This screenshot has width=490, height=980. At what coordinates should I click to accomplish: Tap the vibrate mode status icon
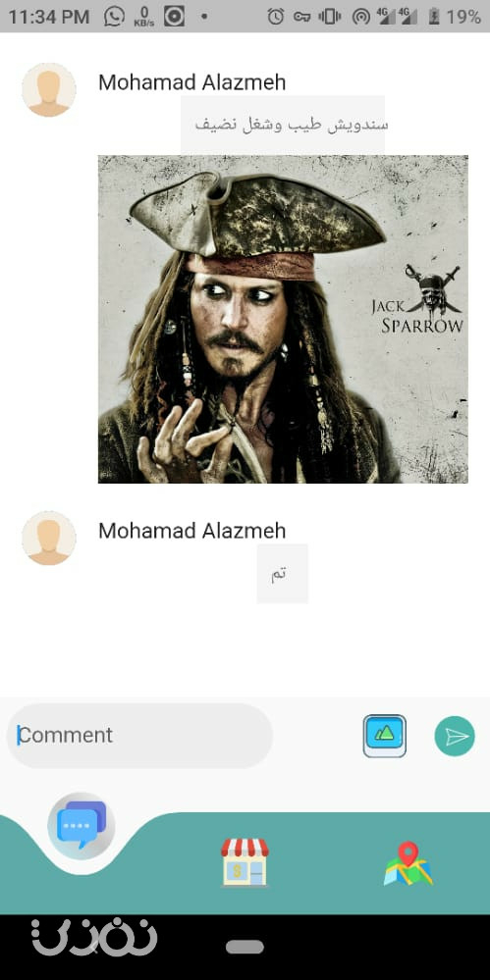(330, 17)
